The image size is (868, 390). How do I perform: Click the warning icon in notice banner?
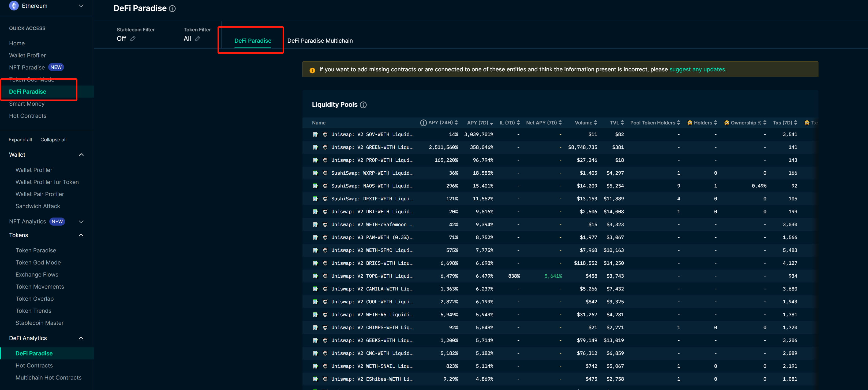(x=312, y=70)
